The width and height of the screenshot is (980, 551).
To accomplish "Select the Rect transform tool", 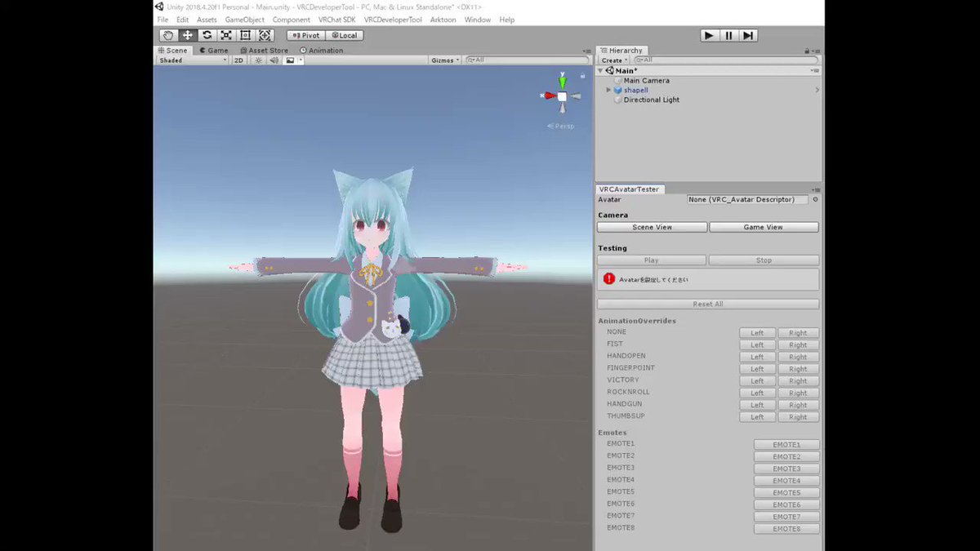I will [245, 35].
